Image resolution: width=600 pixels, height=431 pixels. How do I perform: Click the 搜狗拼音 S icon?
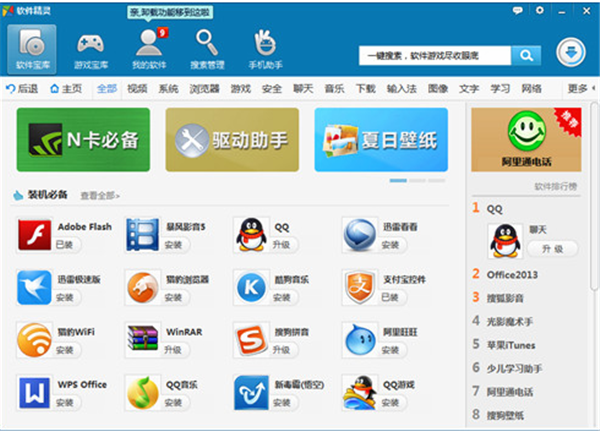[251, 340]
